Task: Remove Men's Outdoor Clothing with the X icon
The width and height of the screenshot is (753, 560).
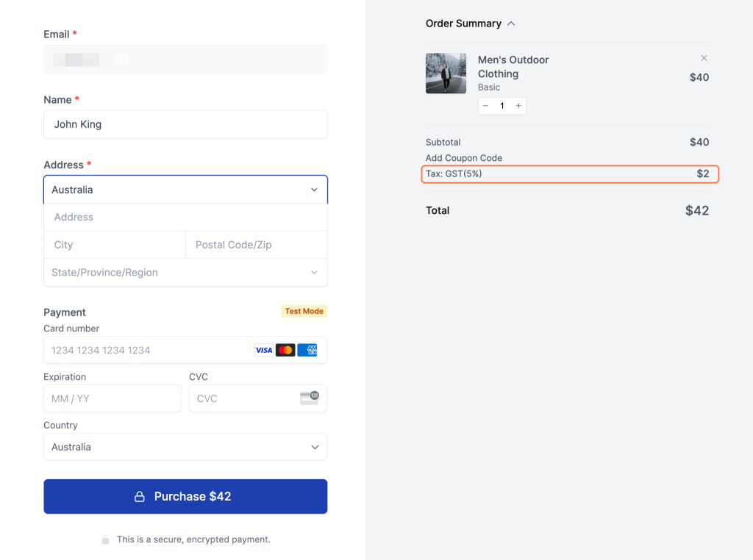Action: [x=704, y=57]
